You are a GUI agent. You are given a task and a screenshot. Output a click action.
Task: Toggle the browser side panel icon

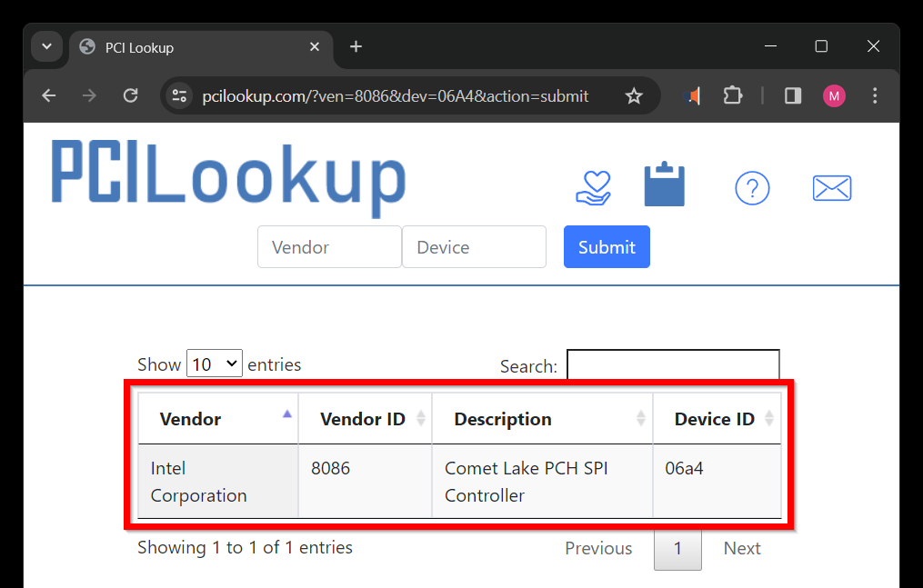[x=793, y=96]
